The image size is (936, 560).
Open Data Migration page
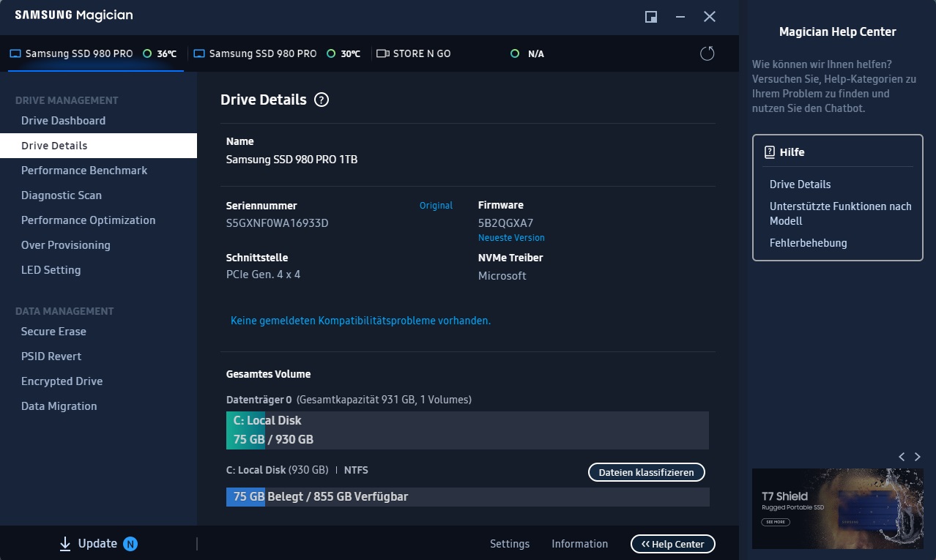[98, 406]
